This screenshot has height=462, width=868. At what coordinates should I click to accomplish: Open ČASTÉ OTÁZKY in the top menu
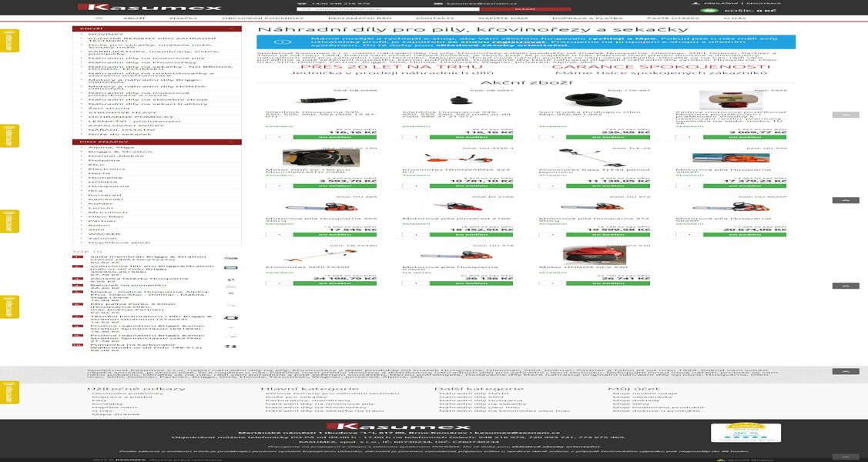[672, 18]
